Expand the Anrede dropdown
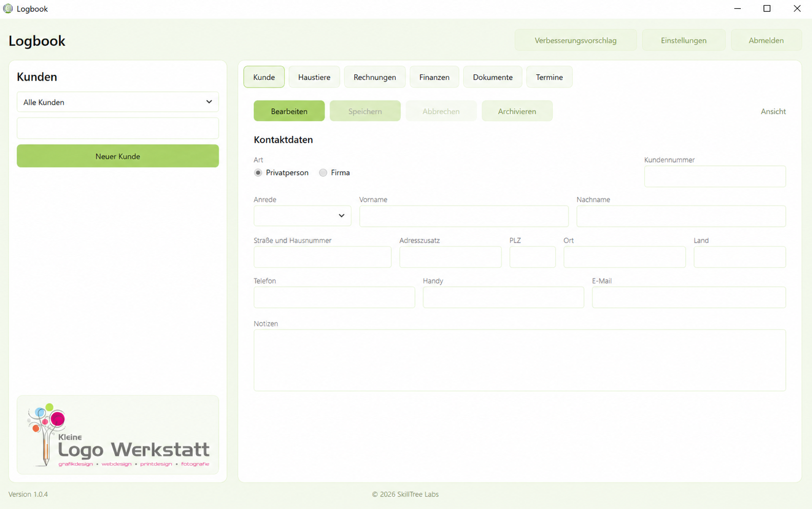Viewport: 812px width, 509px height. click(302, 216)
